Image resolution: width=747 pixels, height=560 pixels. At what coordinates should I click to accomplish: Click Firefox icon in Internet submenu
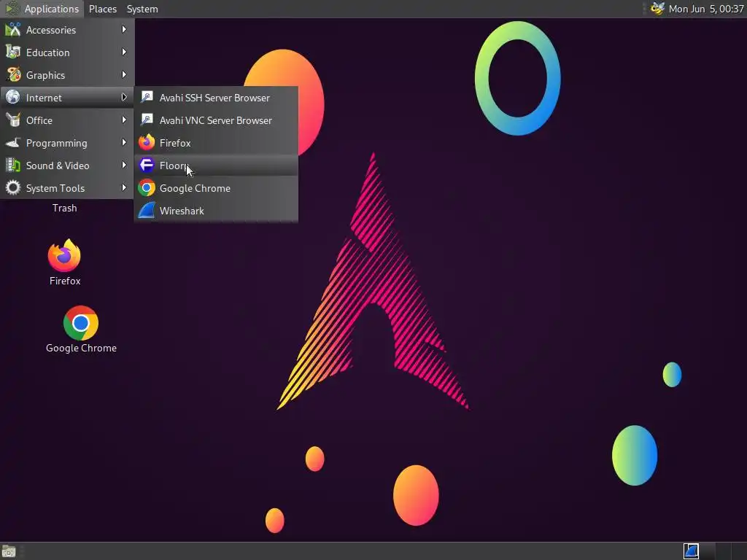[147, 142]
